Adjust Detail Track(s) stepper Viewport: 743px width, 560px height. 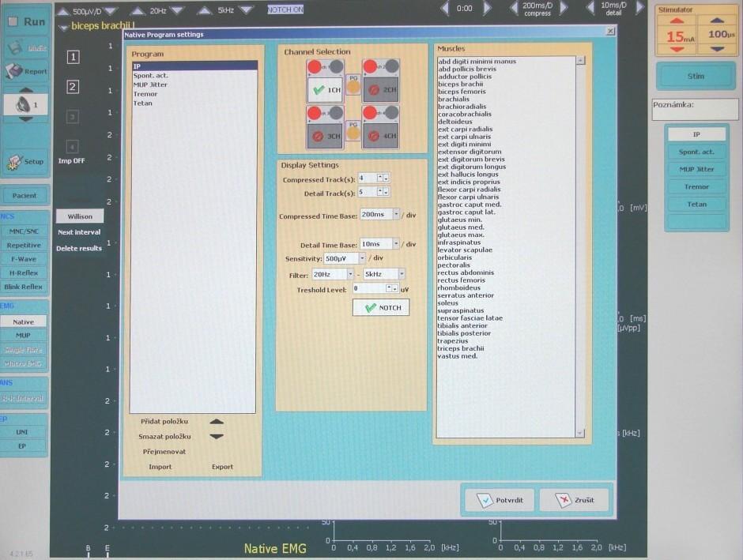(383, 192)
